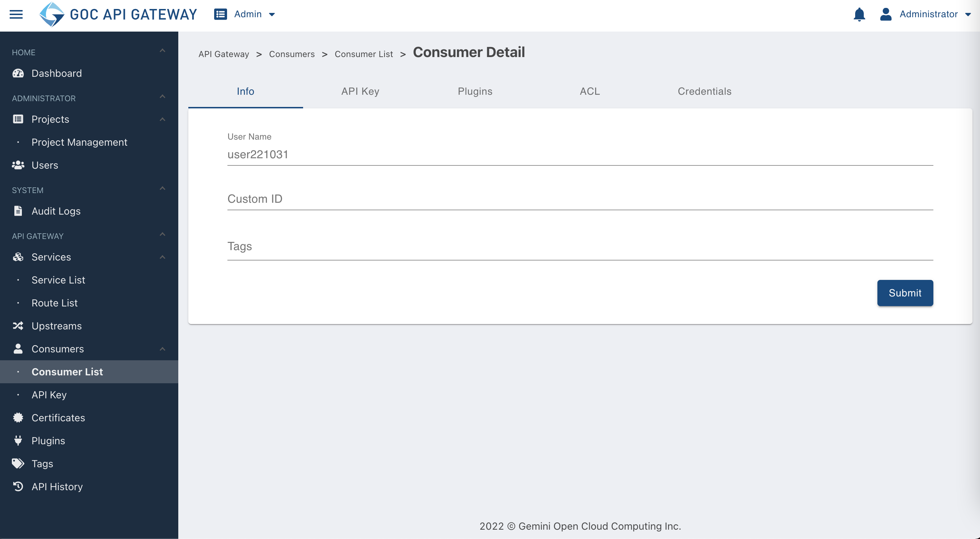Click Consumers breadcrumb link

click(x=292, y=54)
